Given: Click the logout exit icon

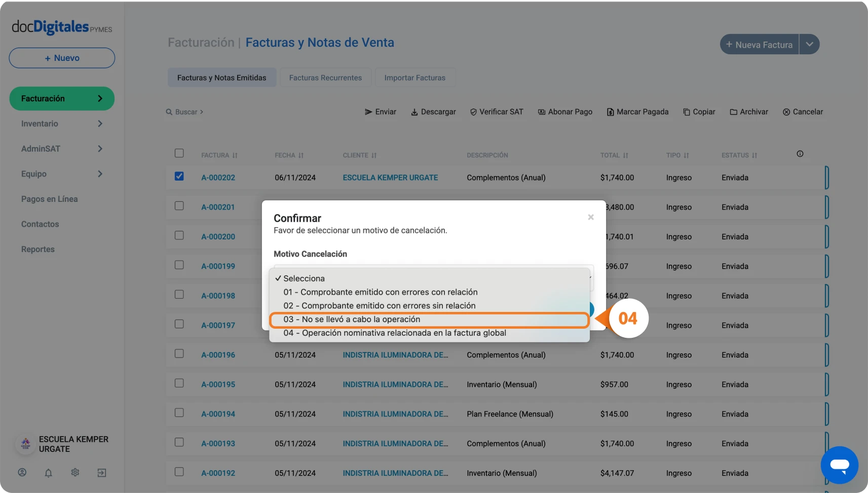Looking at the screenshot, I should pyautogui.click(x=102, y=473).
